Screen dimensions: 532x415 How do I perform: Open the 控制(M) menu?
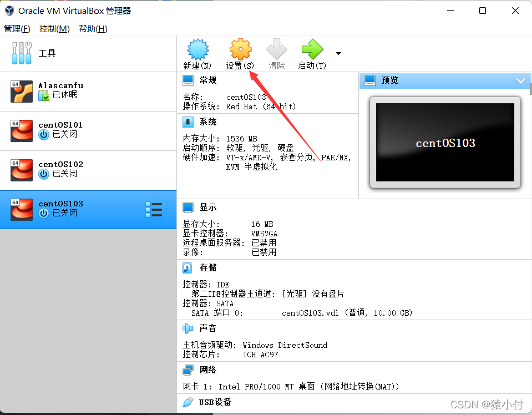(x=54, y=29)
